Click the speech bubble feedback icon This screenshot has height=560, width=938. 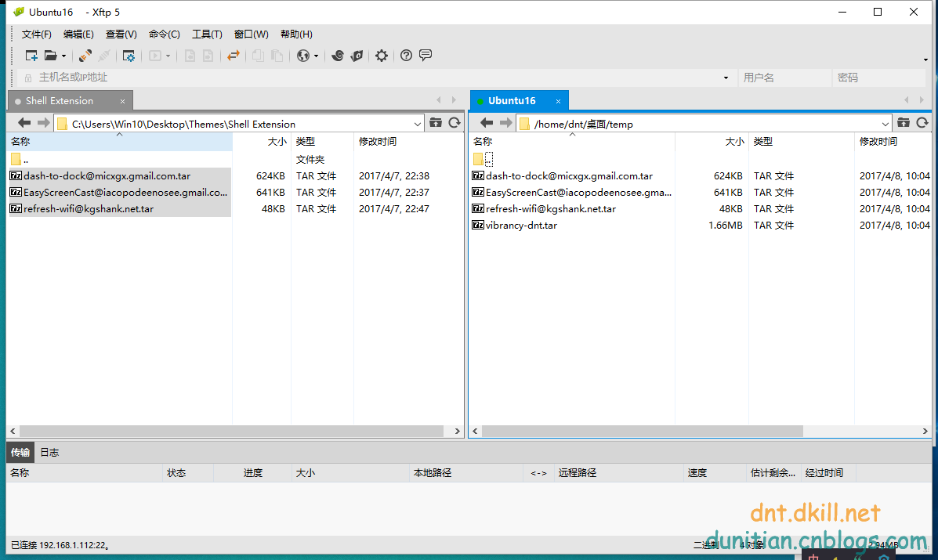tap(426, 55)
